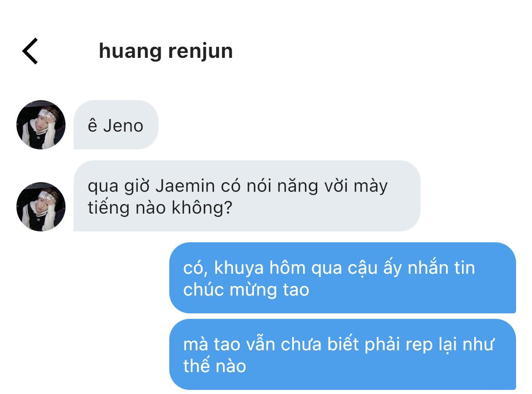
Task: Open avatar beside the Jaemin question message
Action: (x=41, y=207)
